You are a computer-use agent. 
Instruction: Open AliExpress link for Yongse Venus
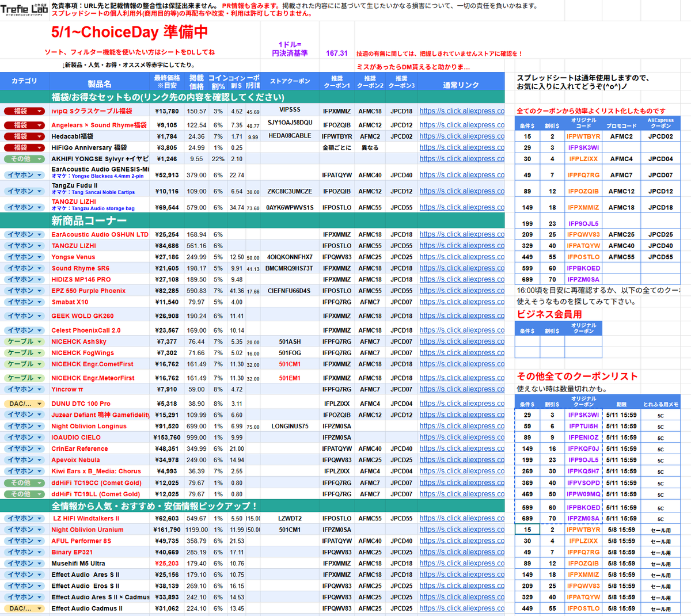462,257
